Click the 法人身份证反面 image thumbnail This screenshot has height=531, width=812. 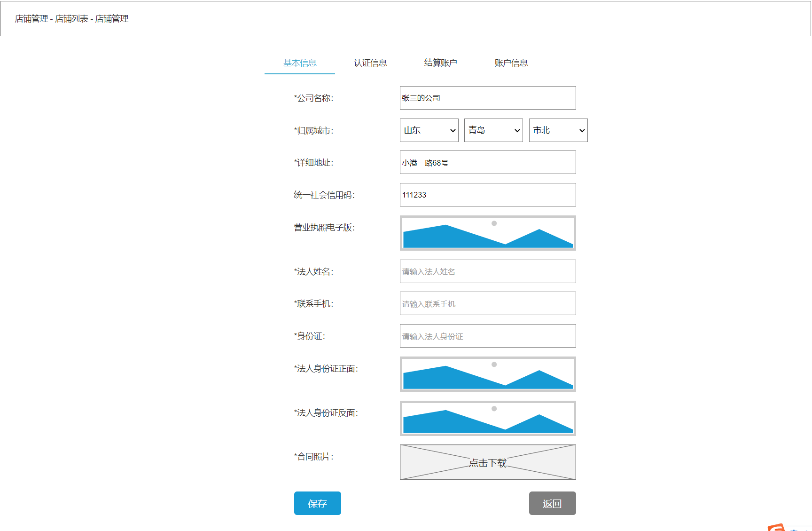[x=488, y=418]
